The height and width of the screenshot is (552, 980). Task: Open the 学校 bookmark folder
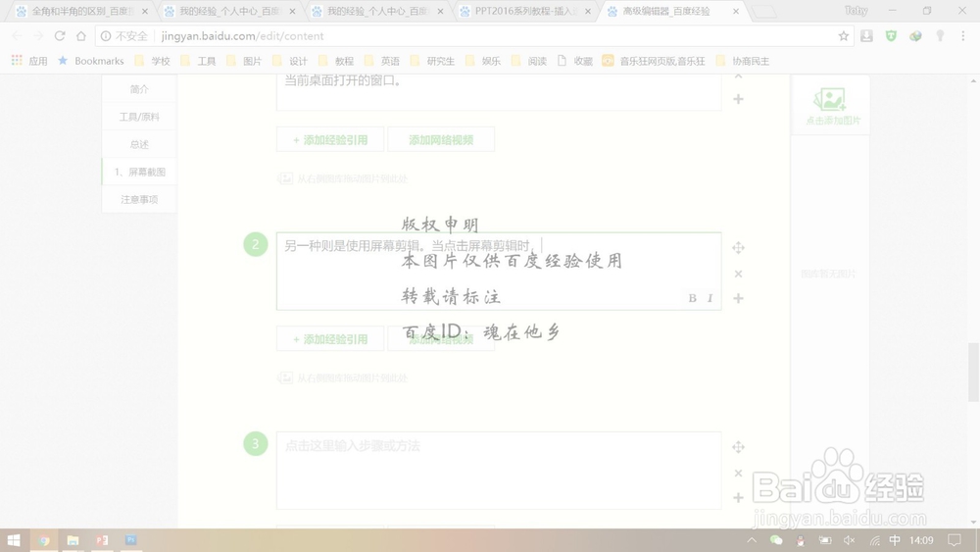coord(152,61)
